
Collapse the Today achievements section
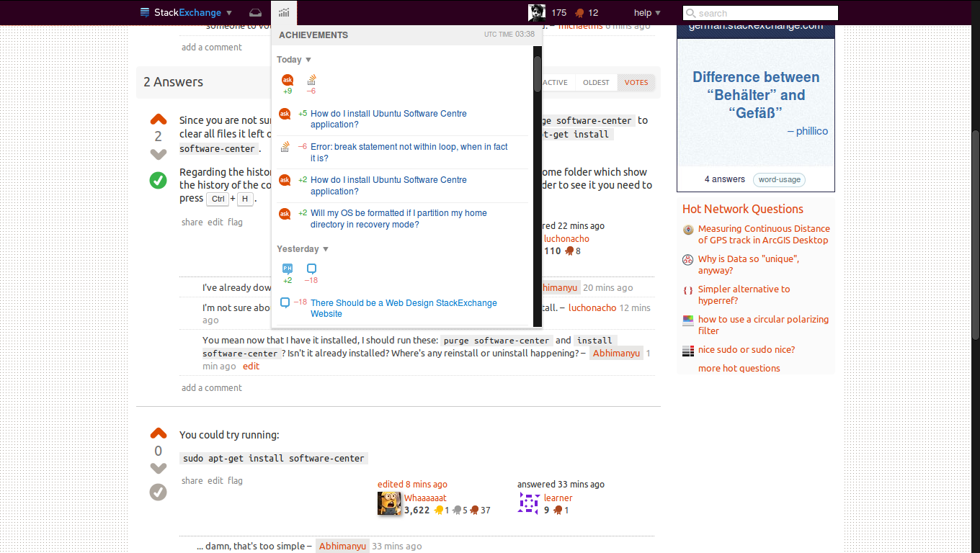(x=294, y=60)
